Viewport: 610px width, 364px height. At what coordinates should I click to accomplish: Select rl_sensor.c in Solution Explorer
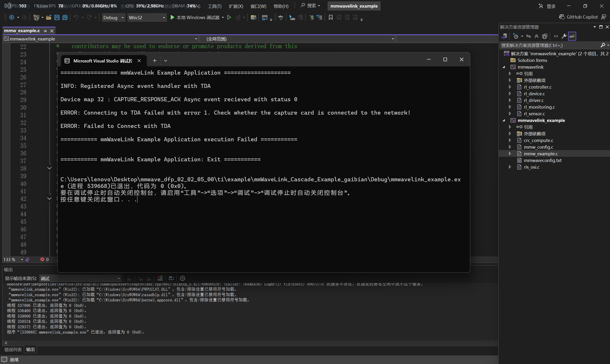click(534, 114)
